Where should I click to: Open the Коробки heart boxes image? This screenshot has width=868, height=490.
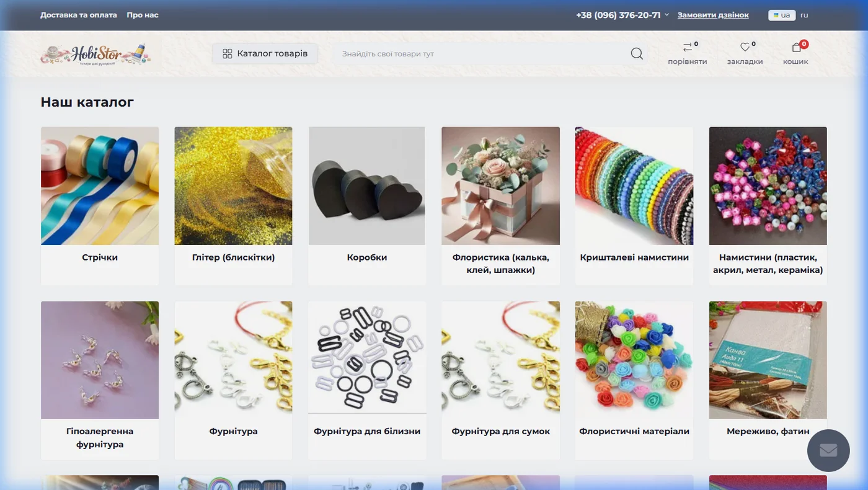367,186
